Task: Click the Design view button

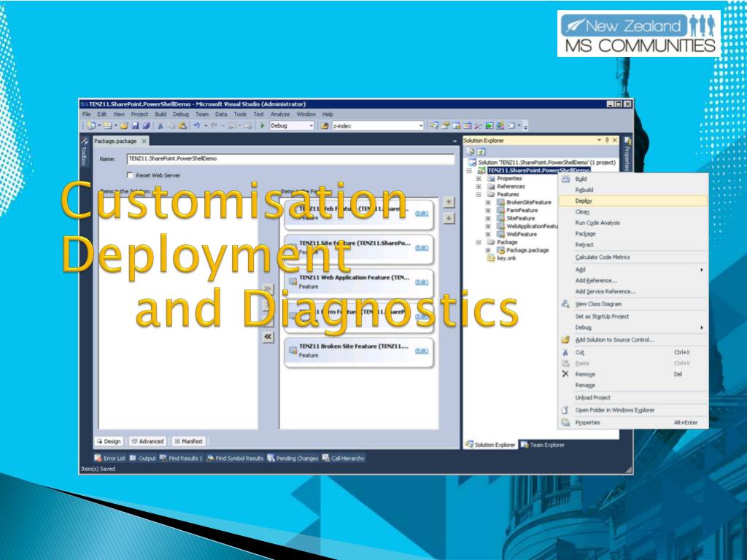Action: [109, 441]
